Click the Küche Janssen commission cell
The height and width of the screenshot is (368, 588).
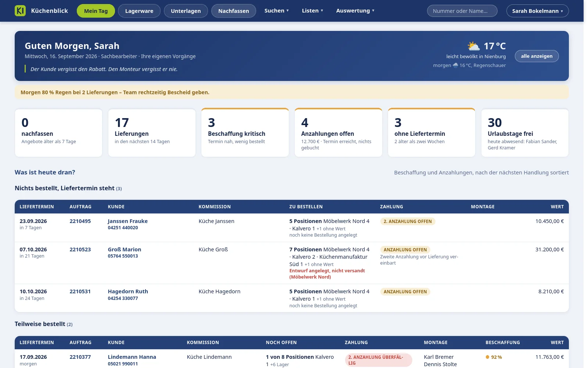tap(216, 221)
